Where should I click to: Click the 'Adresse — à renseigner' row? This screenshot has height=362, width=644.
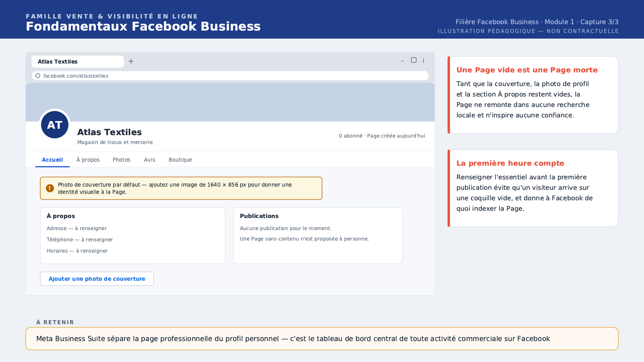77,228
